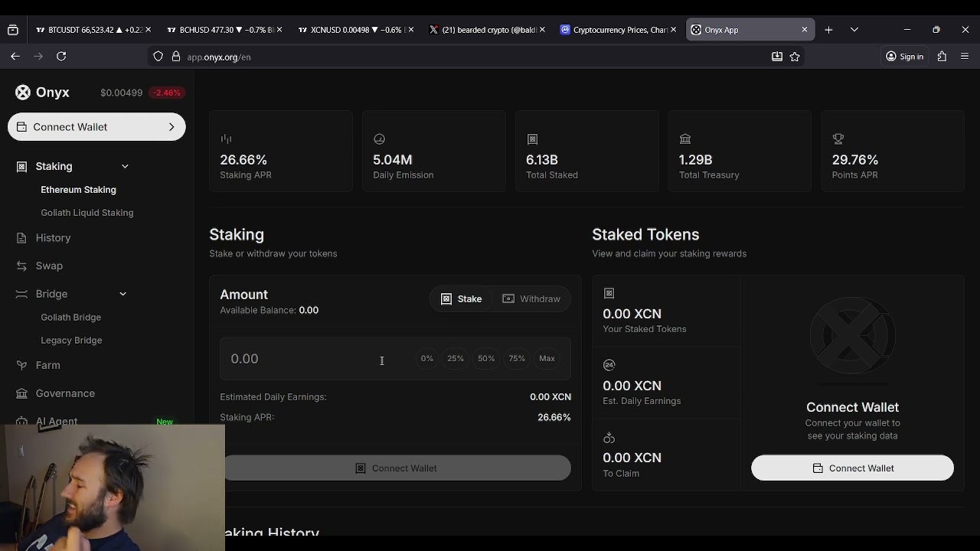Open Goliath Liquid Staking page

tap(87, 213)
